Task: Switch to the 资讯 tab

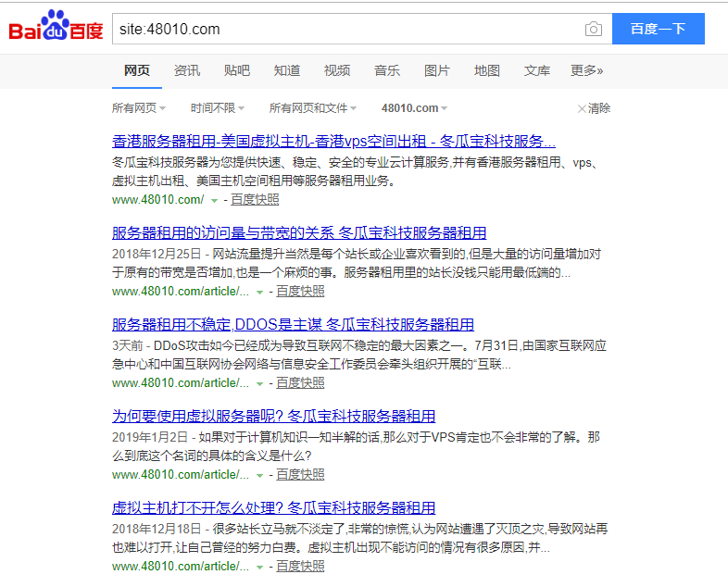Action: point(187,70)
